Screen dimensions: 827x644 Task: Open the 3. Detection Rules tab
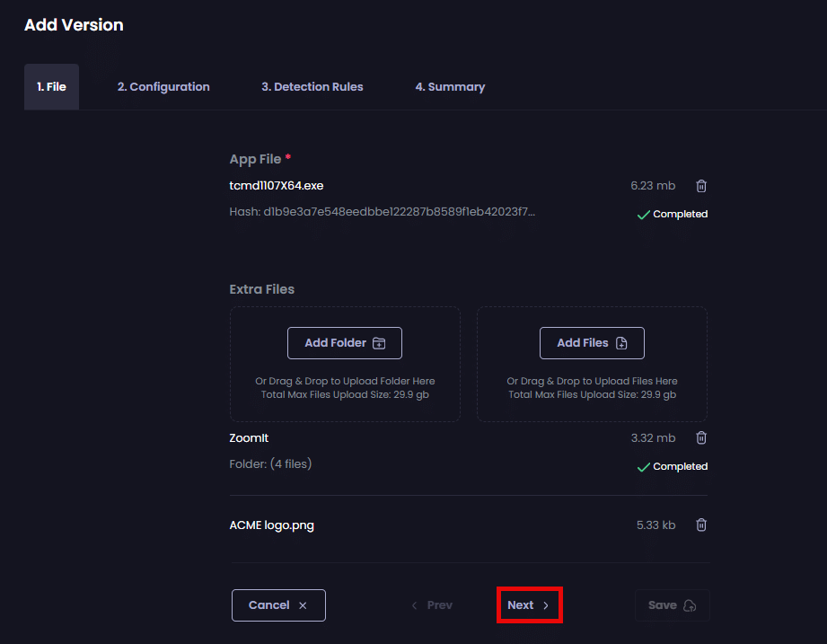click(312, 87)
